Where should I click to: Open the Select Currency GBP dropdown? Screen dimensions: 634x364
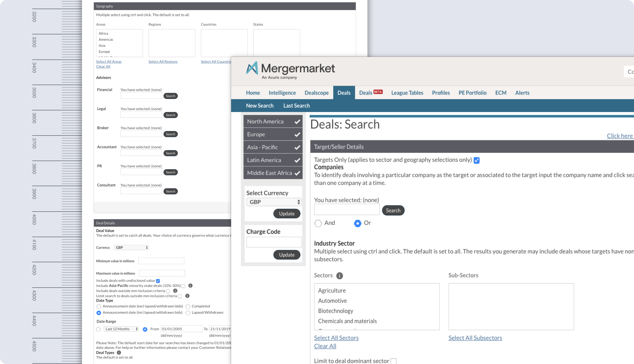[274, 202]
